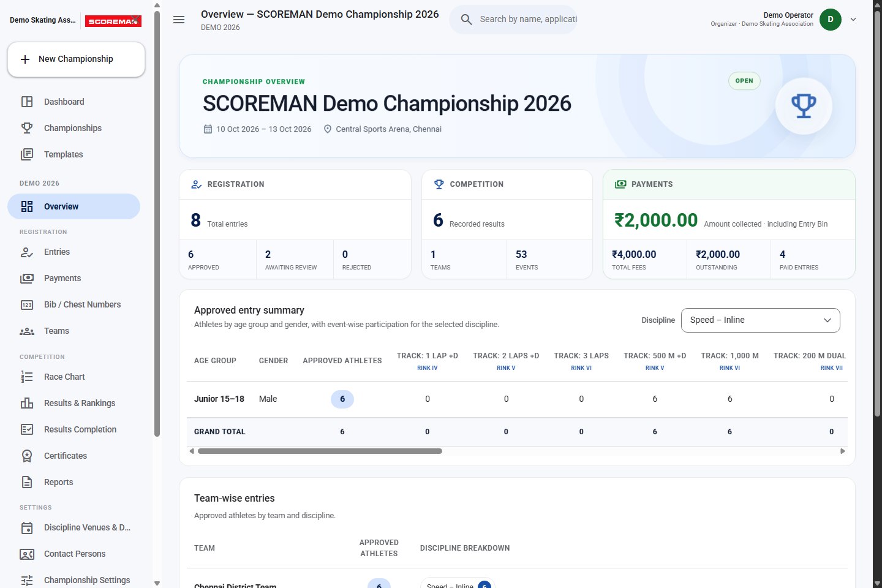Screen dimensions: 882x588
Task: Open Results Completion checklist icon
Action: [x=27, y=429]
